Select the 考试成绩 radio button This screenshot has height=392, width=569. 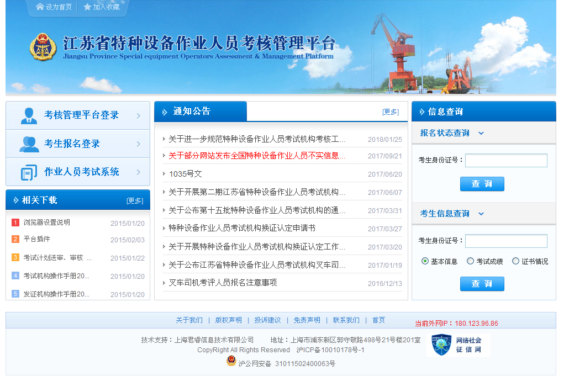[470, 261]
